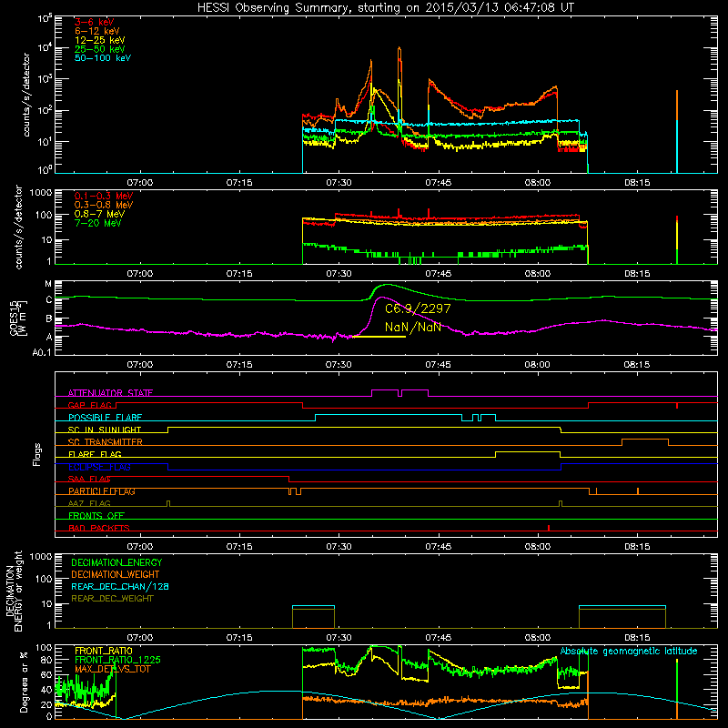This screenshot has width=728, height=728.
Task: Click the DECIMATION_WEIGHT legend label
Action: pyautogui.click(x=116, y=574)
